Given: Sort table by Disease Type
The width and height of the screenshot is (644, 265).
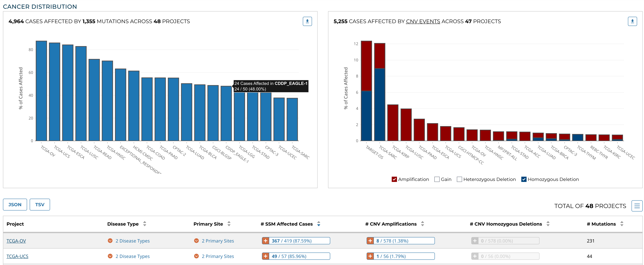Looking at the screenshot, I should click(x=145, y=224).
